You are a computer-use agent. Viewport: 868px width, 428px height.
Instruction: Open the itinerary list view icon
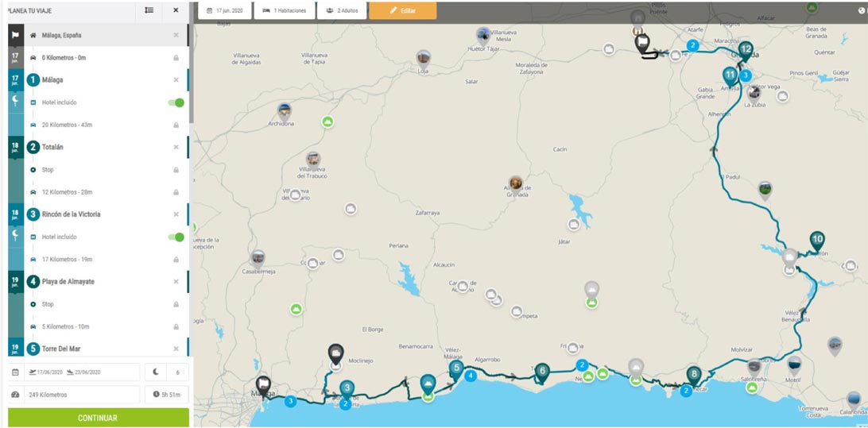(149, 10)
